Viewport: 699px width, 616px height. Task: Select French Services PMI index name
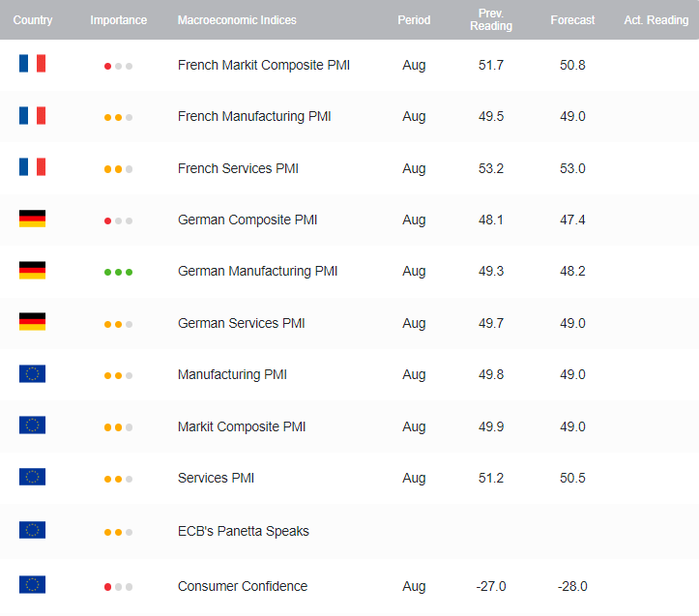(238, 168)
